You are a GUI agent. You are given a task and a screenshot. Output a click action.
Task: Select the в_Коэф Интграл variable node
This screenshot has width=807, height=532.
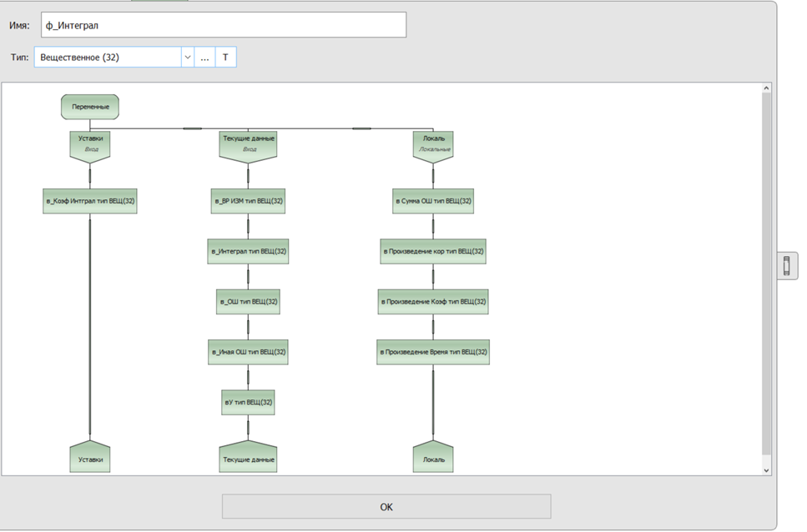pyautogui.click(x=90, y=201)
